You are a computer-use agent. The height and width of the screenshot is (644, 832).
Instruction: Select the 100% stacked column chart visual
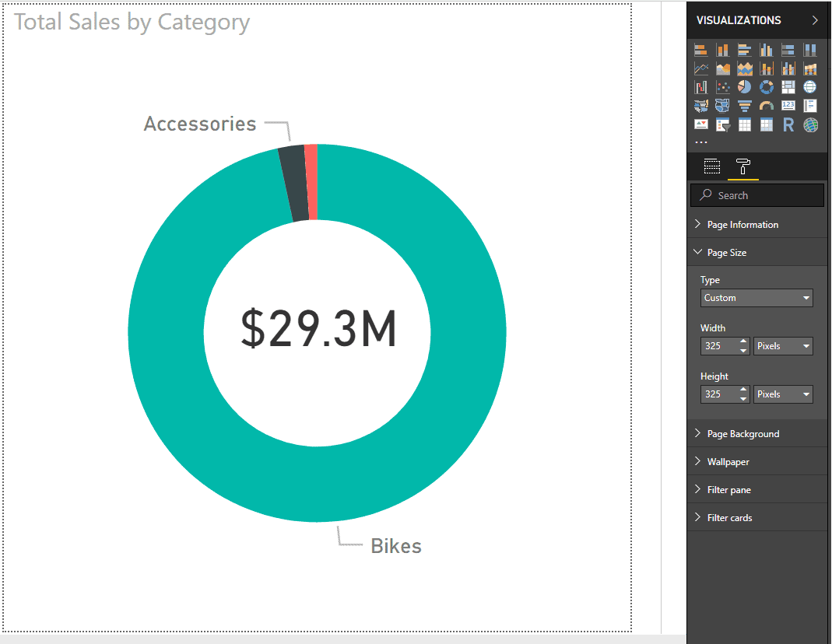[809, 51]
